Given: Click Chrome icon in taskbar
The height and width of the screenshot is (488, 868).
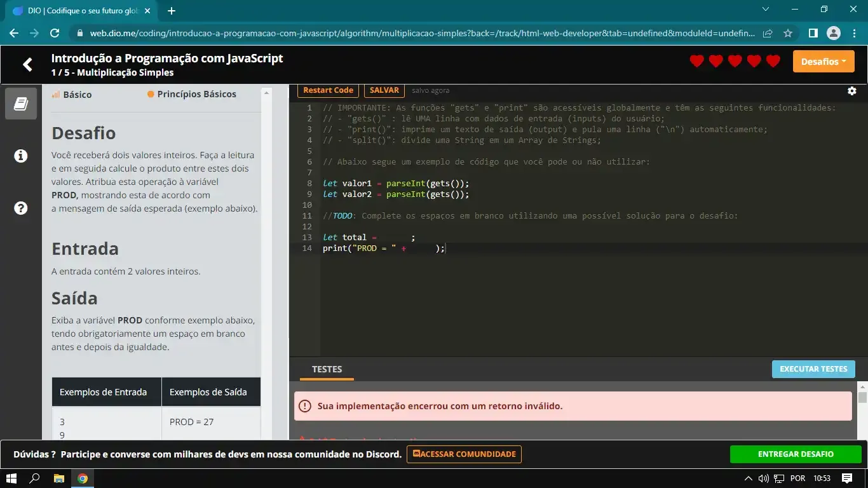Looking at the screenshot, I should click(83, 478).
